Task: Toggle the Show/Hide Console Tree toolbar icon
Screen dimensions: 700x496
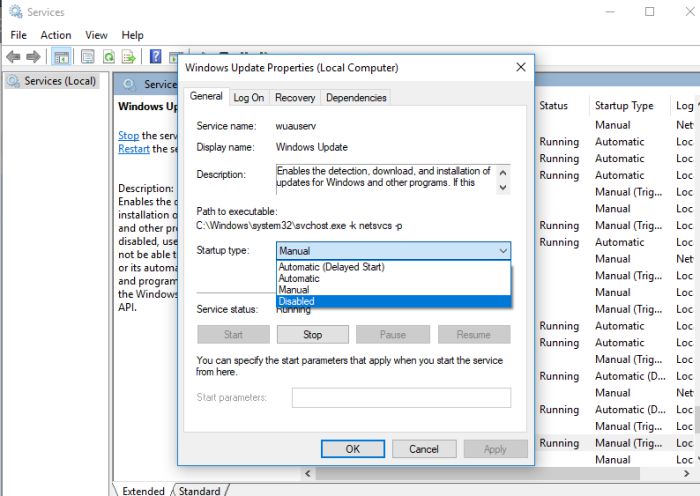Action: point(61,57)
